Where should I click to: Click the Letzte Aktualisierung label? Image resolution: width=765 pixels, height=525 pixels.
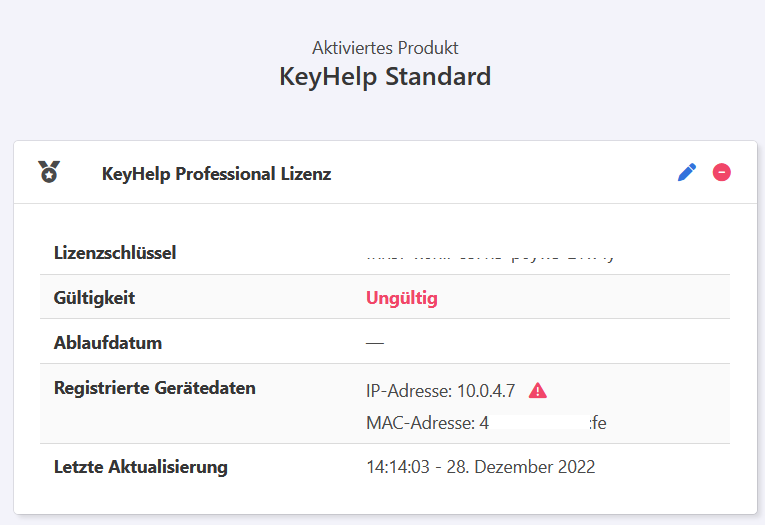141,467
